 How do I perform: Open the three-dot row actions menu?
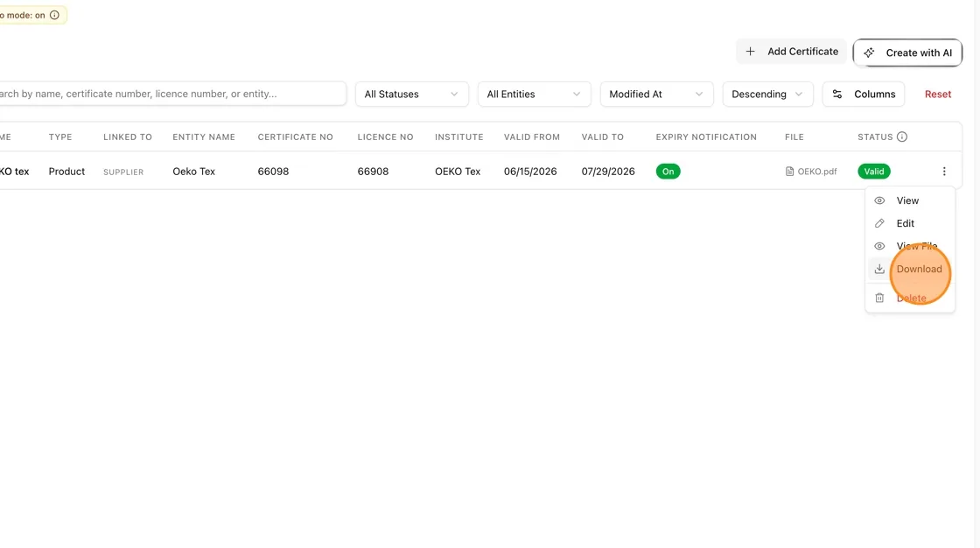click(x=944, y=172)
